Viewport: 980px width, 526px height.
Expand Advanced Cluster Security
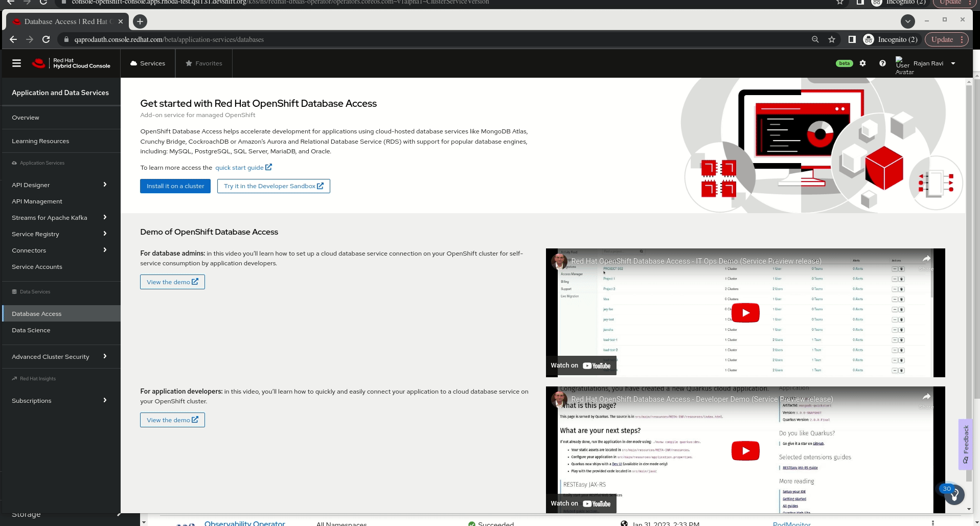[61, 357]
